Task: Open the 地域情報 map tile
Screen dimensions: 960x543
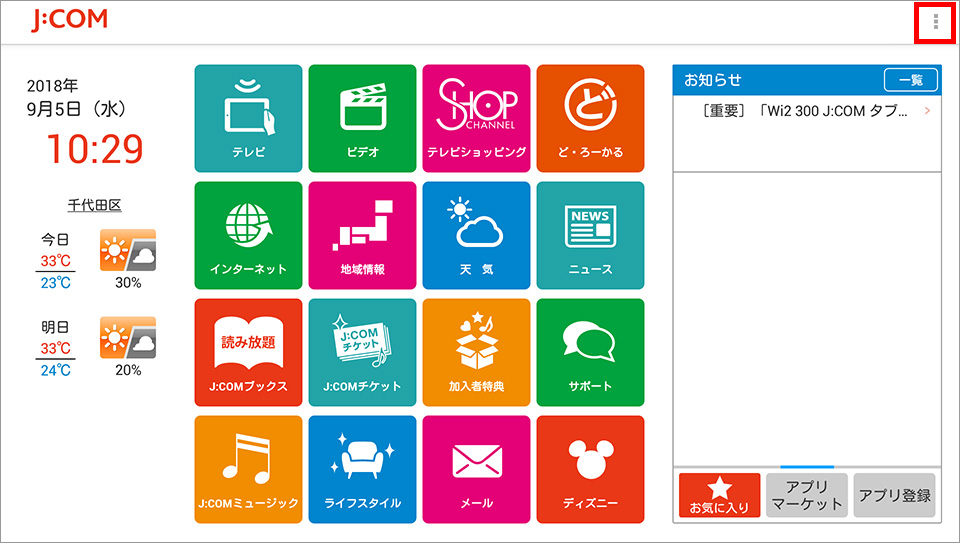Action: pos(362,235)
